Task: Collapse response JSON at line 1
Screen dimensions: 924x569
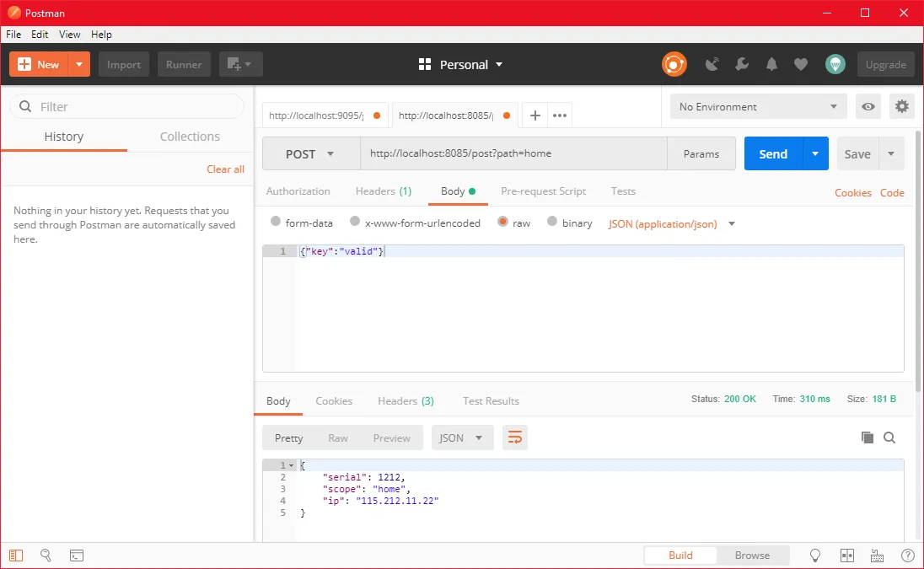Action: [291, 465]
